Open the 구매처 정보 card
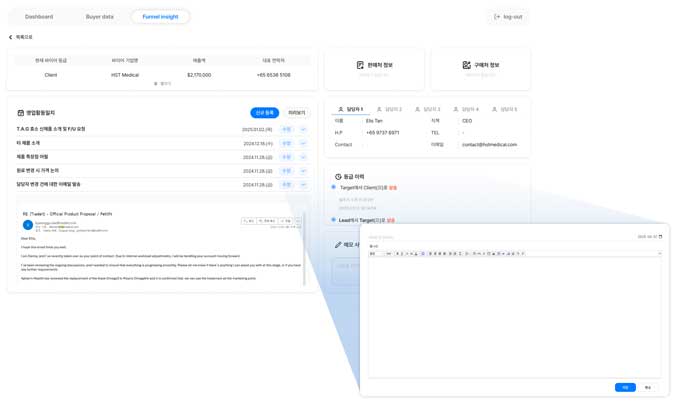This screenshot has height=403, width=676. click(x=480, y=69)
